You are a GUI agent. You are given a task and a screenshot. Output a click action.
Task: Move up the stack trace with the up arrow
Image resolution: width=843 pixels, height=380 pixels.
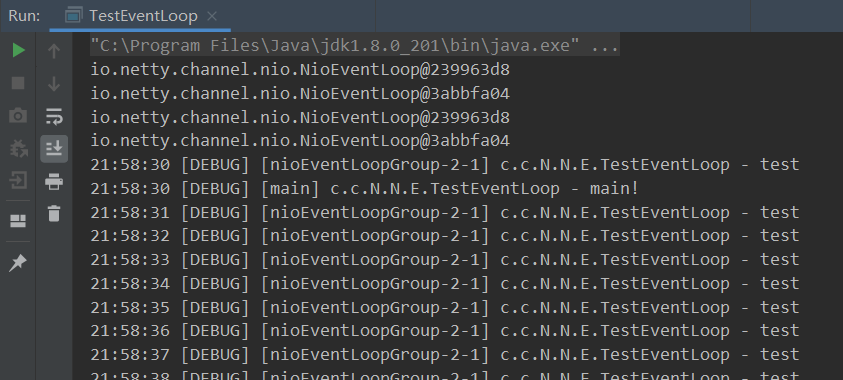point(54,51)
